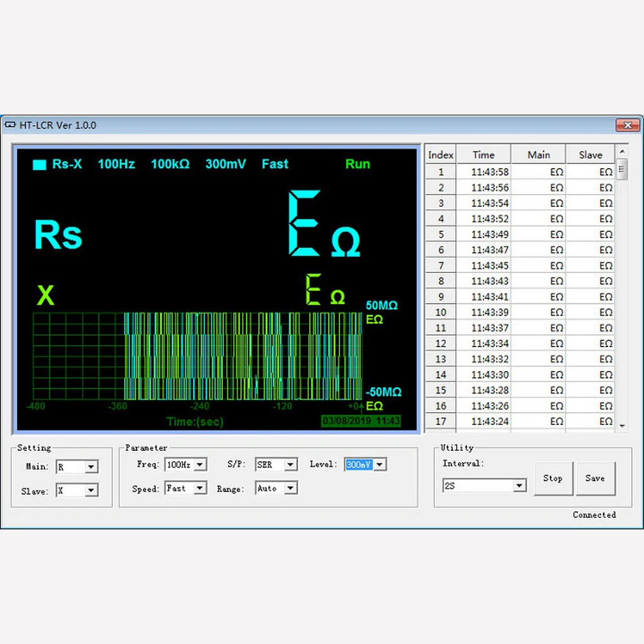Expand the S/P SER dropdown
The width and height of the screenshot is (644, 644).
[290, 464]
